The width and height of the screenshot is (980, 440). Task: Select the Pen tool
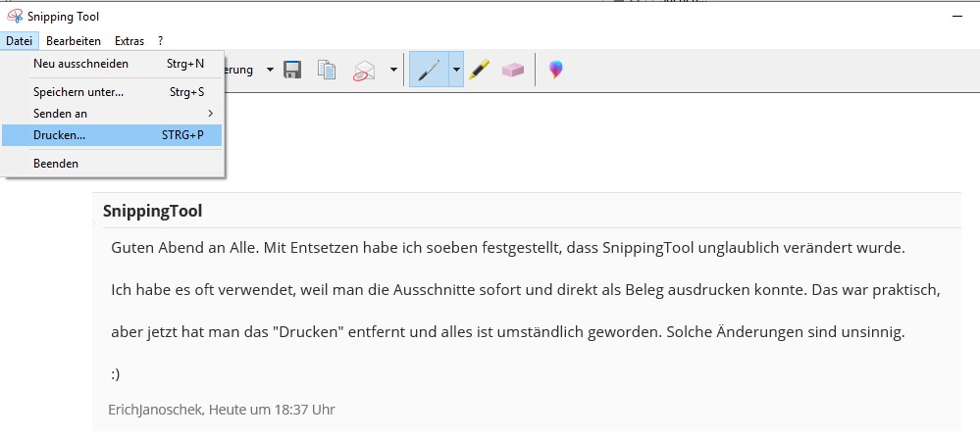(x=430, y=70)
